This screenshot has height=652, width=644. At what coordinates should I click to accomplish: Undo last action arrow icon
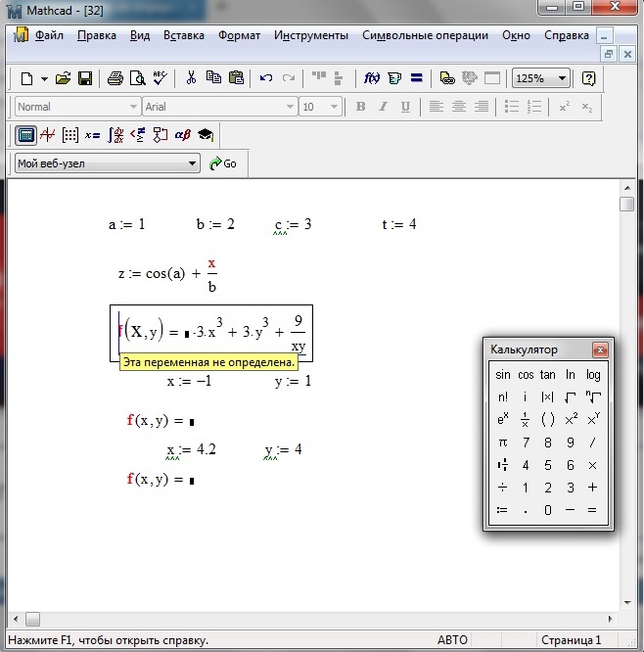pos(266,78)
